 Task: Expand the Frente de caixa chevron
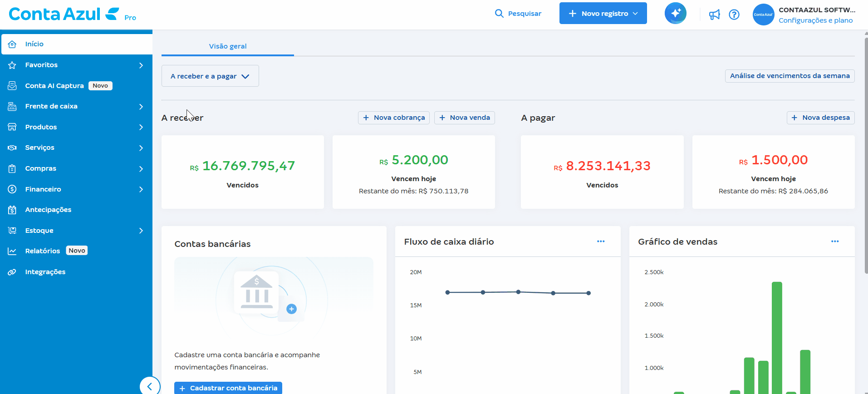point(141,107)
